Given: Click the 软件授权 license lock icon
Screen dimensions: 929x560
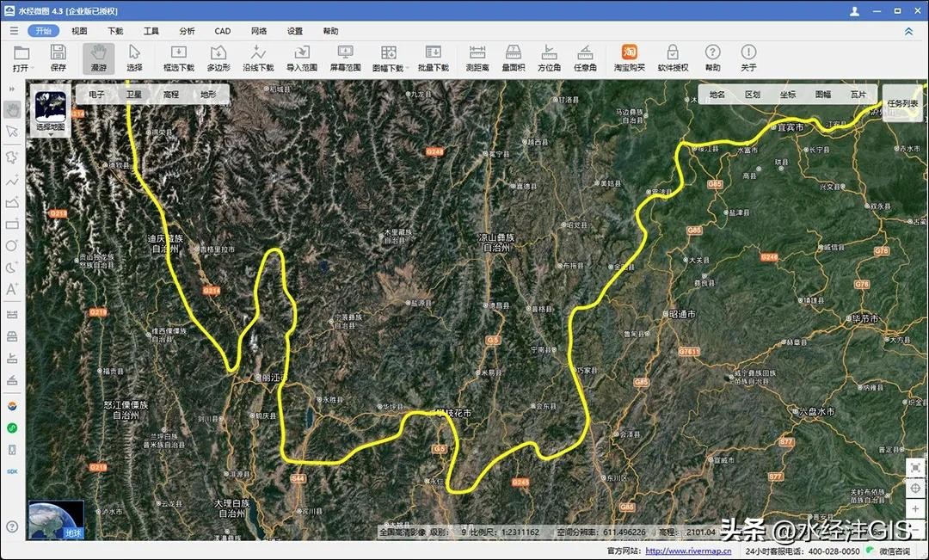Looking at the screenshot, I should tap(673, 57).
